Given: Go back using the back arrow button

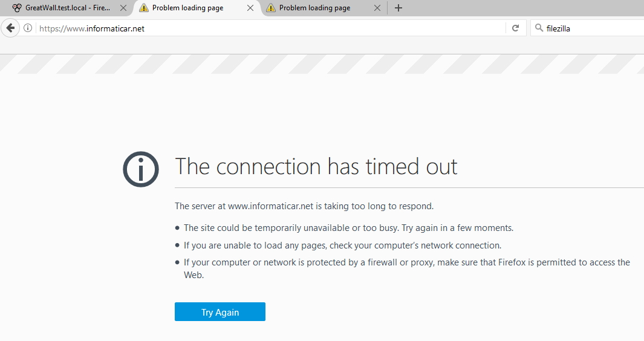Looking at the screenshot, I should click(x=10, y=28).
